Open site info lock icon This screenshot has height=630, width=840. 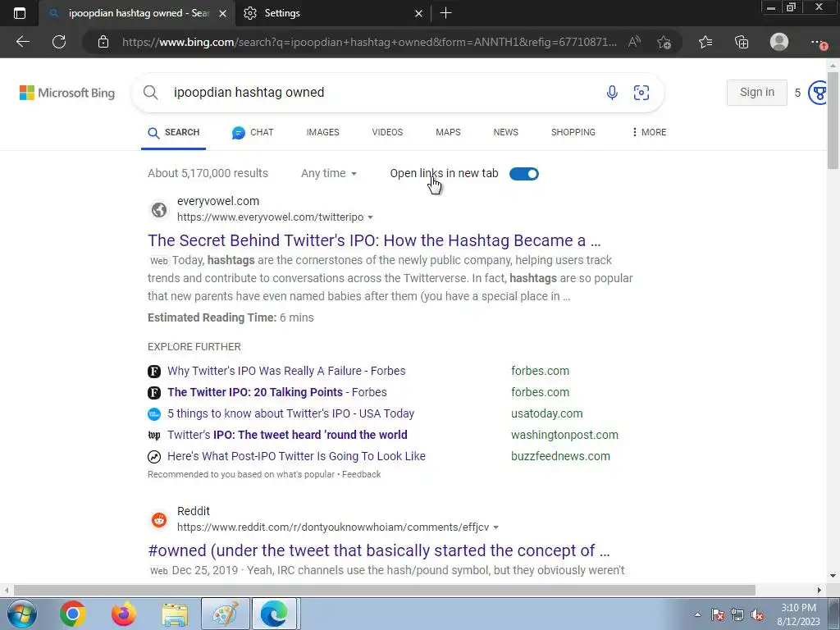[103, 42]
